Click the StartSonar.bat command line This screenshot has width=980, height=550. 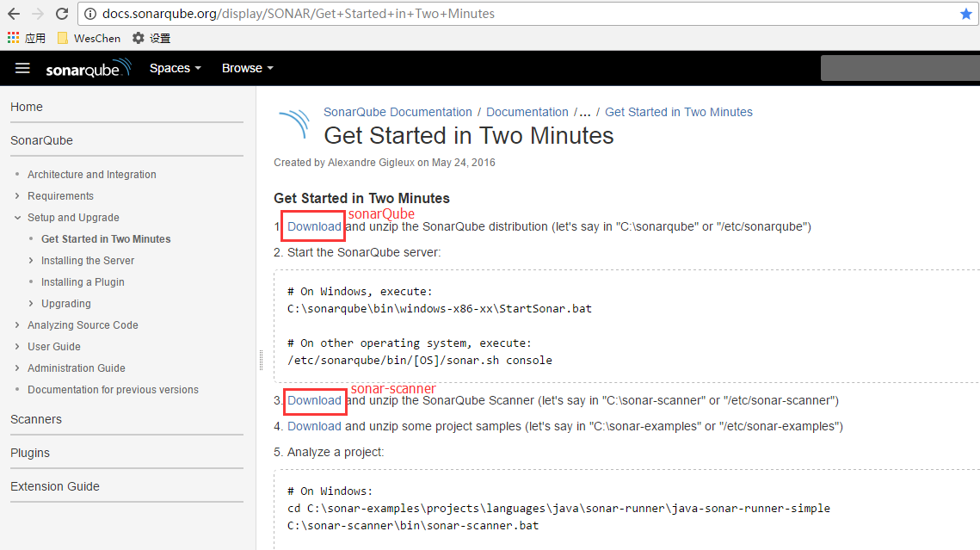point(440,309)
